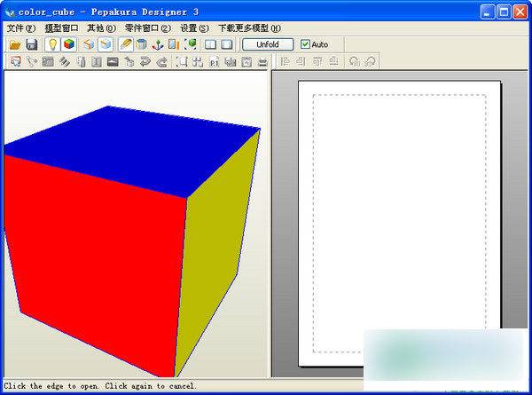
Task: Close the Pepakura Designer window
Action: tap(520, 12)
